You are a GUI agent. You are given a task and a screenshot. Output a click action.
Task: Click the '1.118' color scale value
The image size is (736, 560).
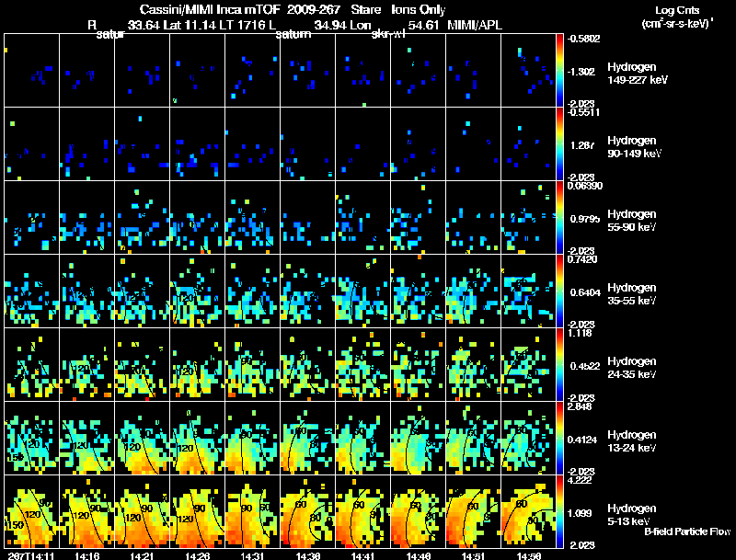(580, 333)
